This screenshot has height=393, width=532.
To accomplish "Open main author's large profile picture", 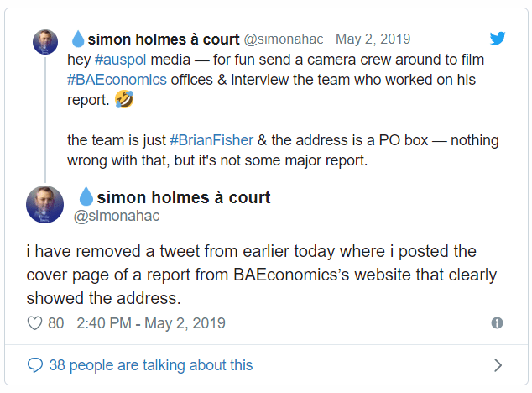I will [x=44, y=205].
